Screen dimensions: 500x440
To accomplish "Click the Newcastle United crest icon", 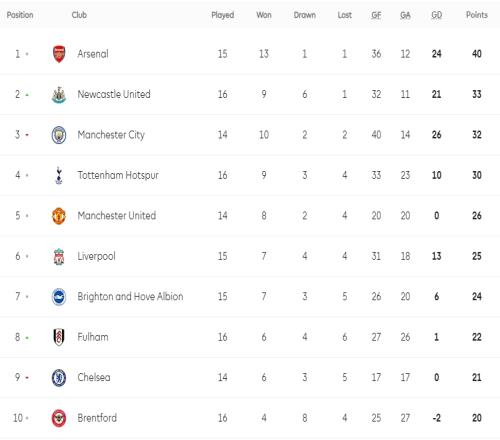I will [x=59, y=95].
